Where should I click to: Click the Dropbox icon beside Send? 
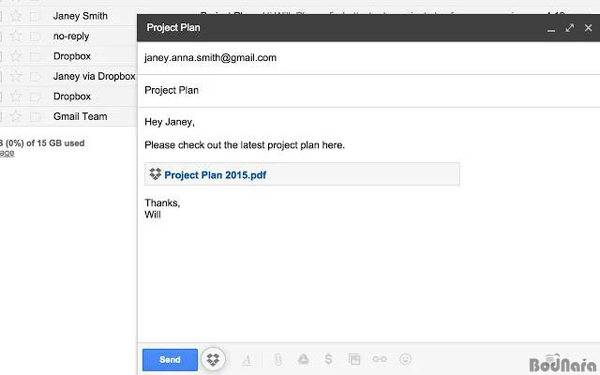(x=213, y=359)
